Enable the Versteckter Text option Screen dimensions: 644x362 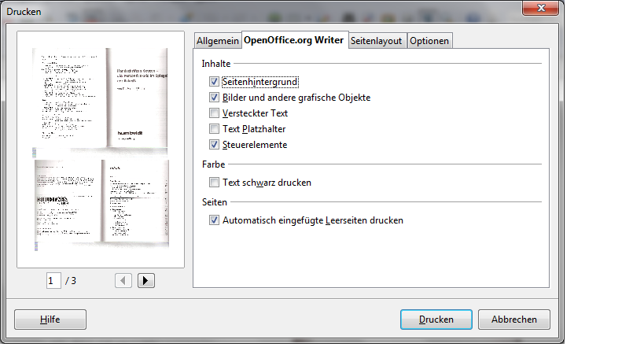(x=214, y=113)
